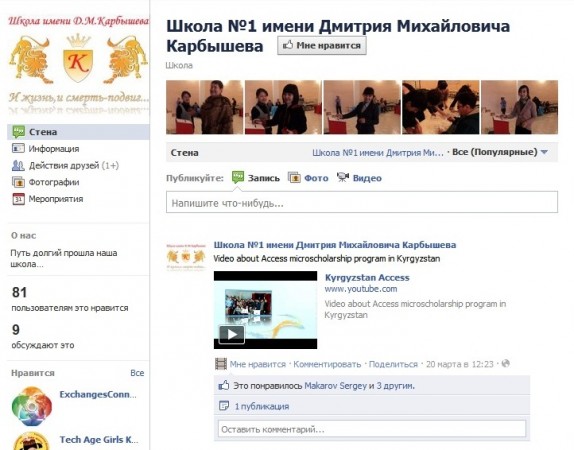Image resolution: width=574 pixels, height=450 pixels.
Task: Select the Фото icon in publish bar
Action: (294, 178)
